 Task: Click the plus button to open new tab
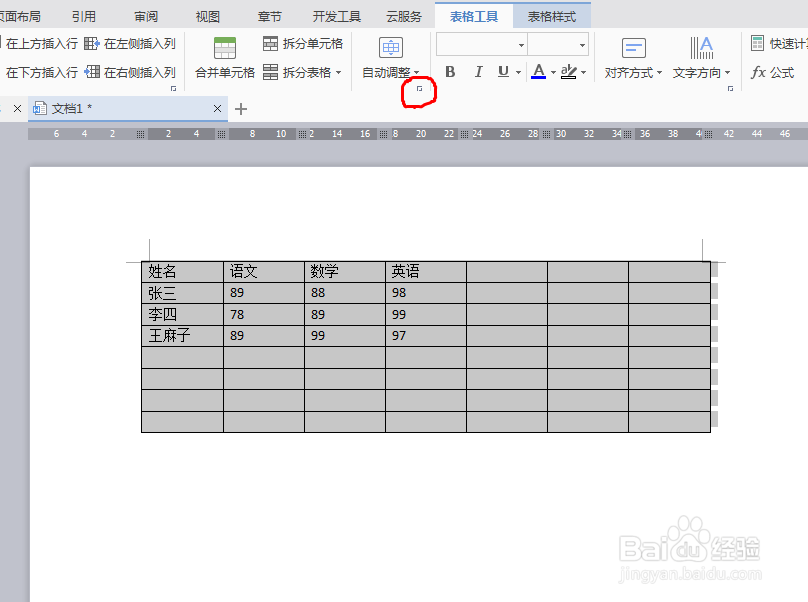point(240,108)
